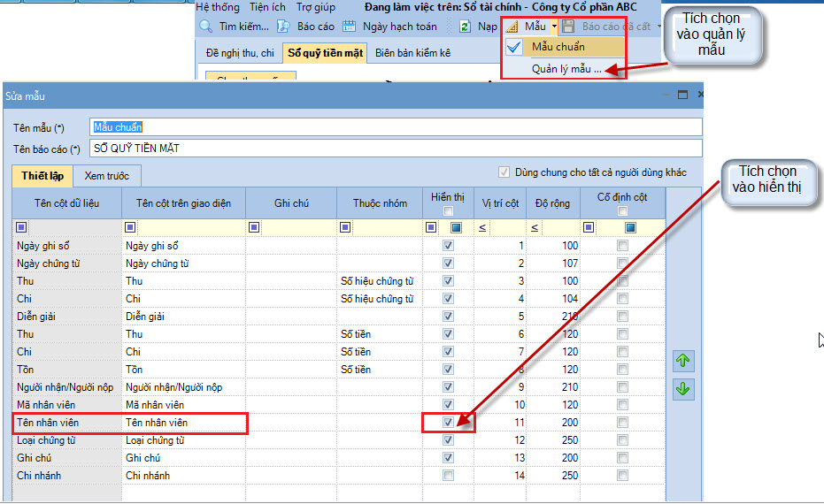
Task: Switch to the Xem trước tab
Action: (107, 176)
